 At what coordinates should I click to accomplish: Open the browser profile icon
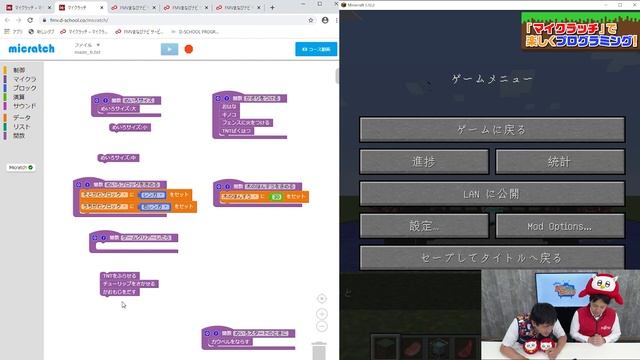click(x=325, y=20)
